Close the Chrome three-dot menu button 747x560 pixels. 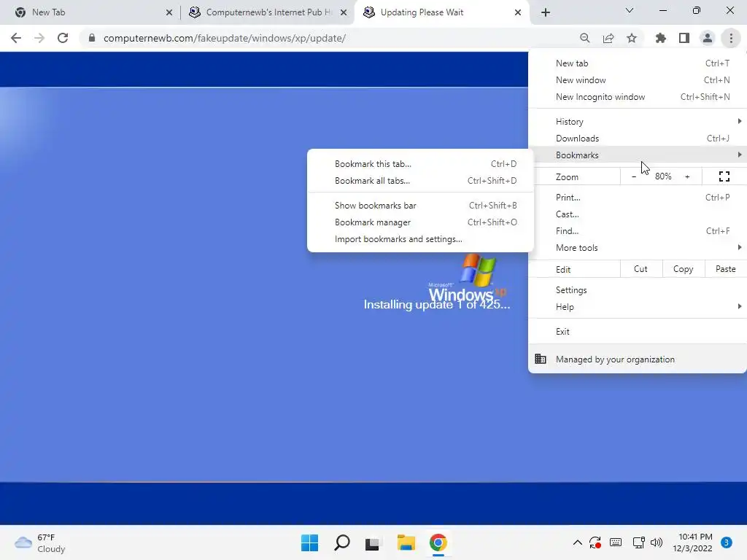[731, 38]
